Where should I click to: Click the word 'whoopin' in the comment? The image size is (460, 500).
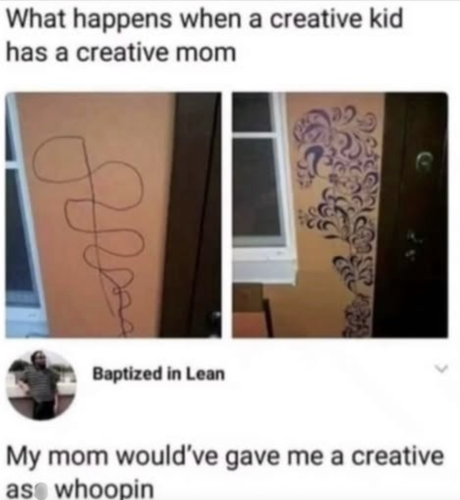104,490
